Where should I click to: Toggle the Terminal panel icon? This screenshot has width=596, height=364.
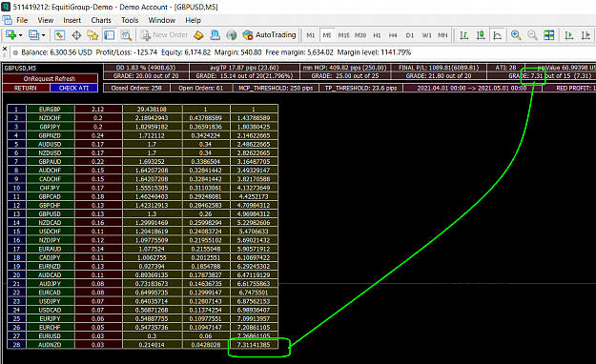(x=109, y=35)
